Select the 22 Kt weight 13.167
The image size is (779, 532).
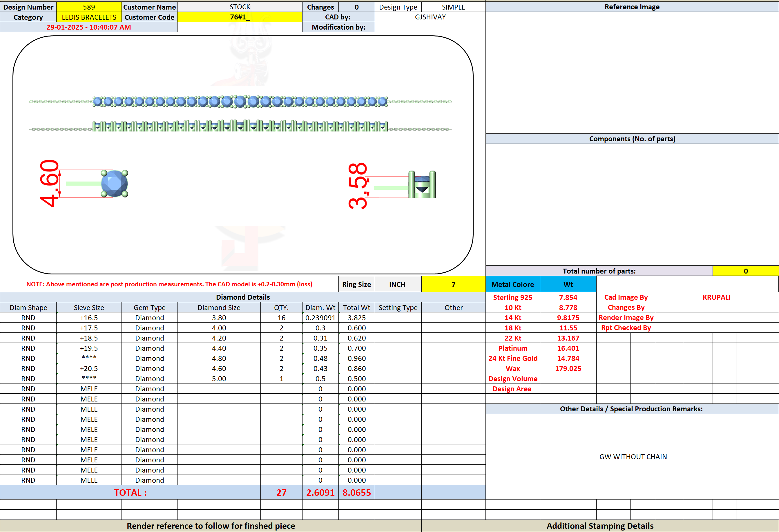(568, 338)
